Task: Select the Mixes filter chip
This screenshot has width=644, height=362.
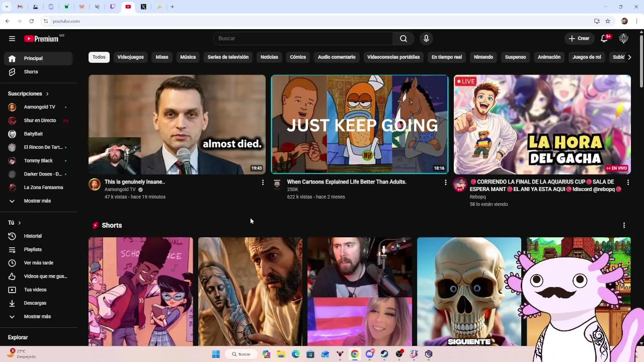Action: pos(162,57)
